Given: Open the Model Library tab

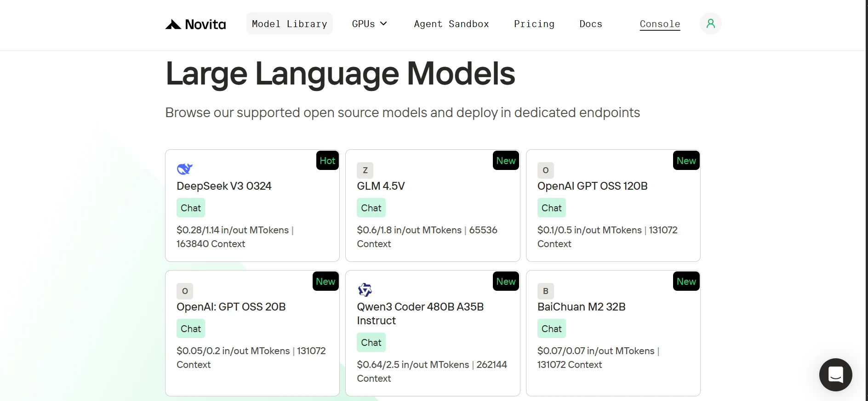Looking at the screenshot, I should point(290,24).
